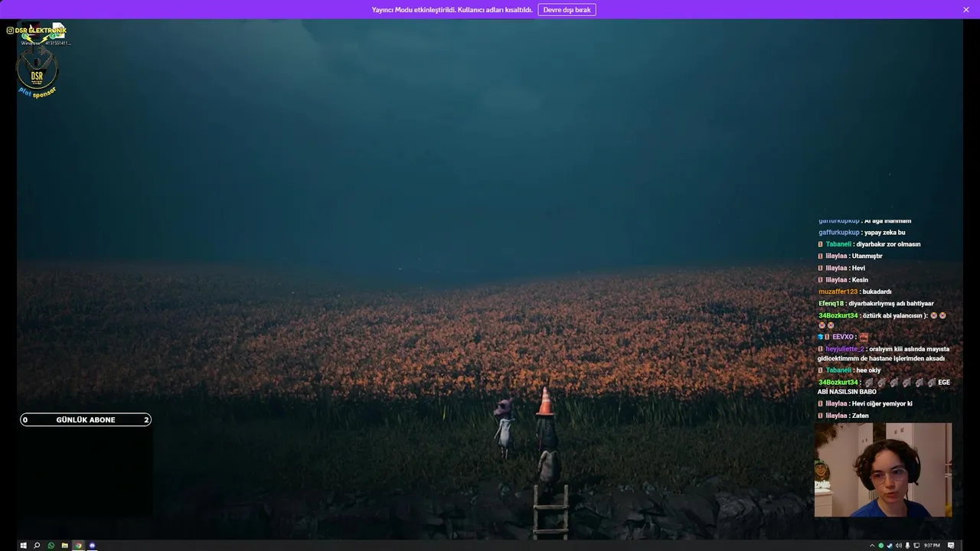Click username muzaffer123 in chat
This screenshot has height=551, width=980.
(x=838, y=292)
